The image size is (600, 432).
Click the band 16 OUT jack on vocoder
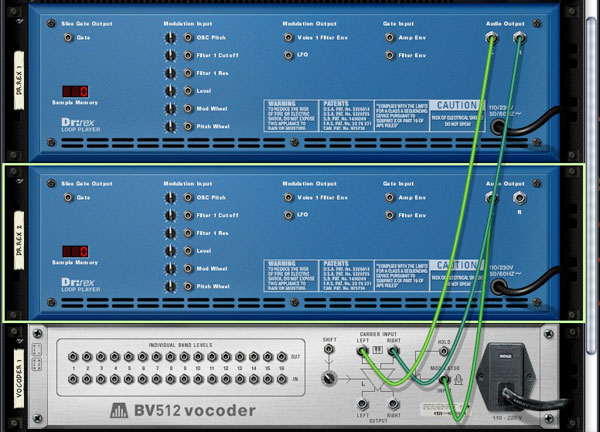282,357
